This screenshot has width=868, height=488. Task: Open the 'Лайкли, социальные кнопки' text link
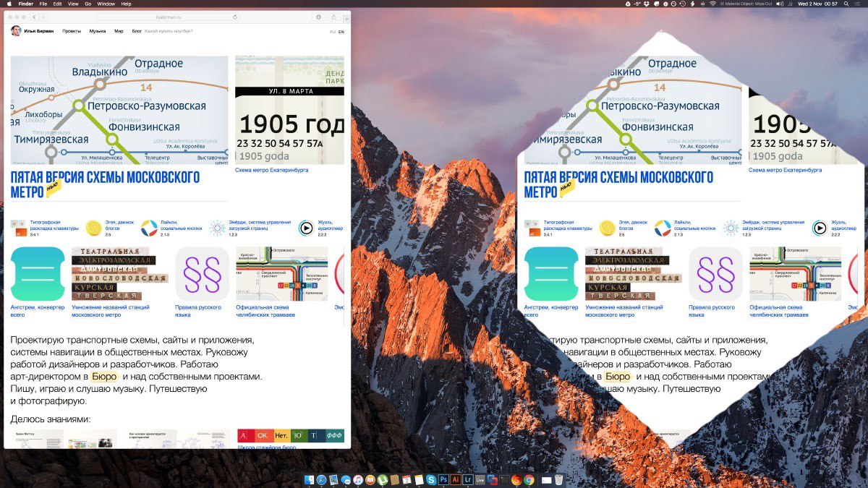click(183, 226)
